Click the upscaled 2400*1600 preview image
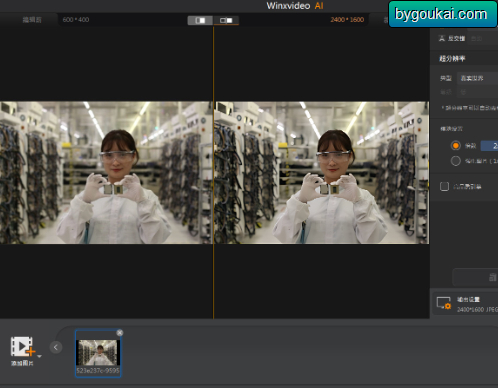 (322, 173)
